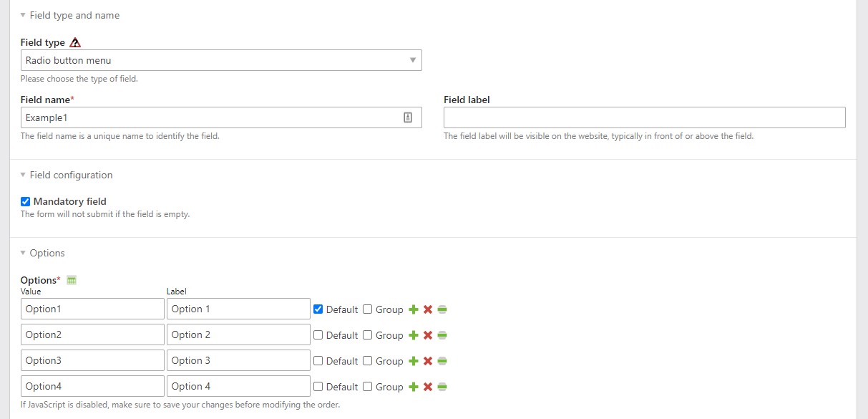Delete the Option2 row

(x=428, y=335)
